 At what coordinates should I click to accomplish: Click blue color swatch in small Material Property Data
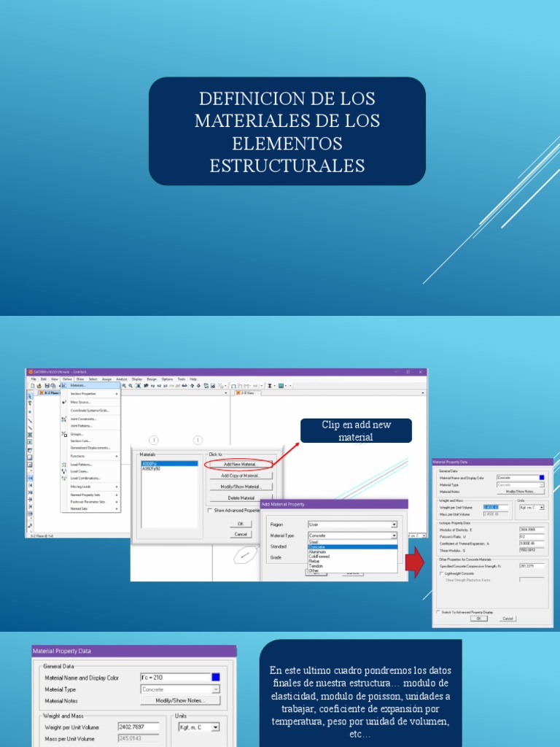542,477
